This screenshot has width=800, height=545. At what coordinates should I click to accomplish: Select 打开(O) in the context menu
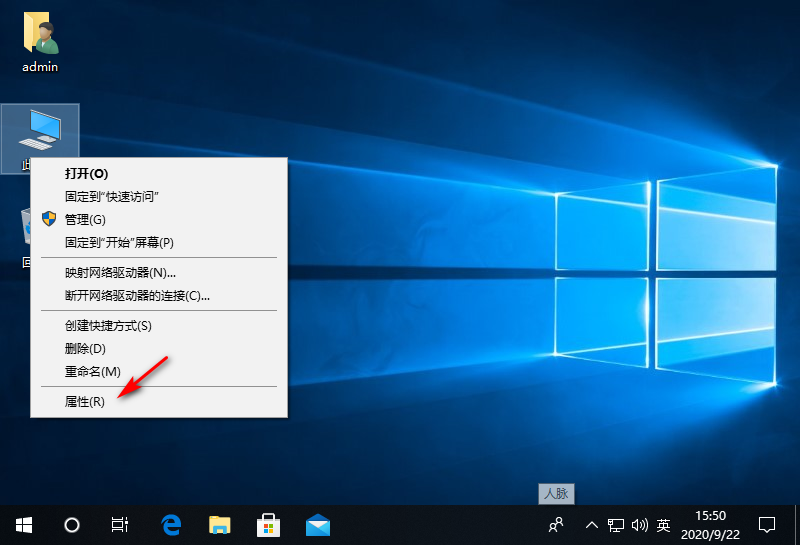86,173
